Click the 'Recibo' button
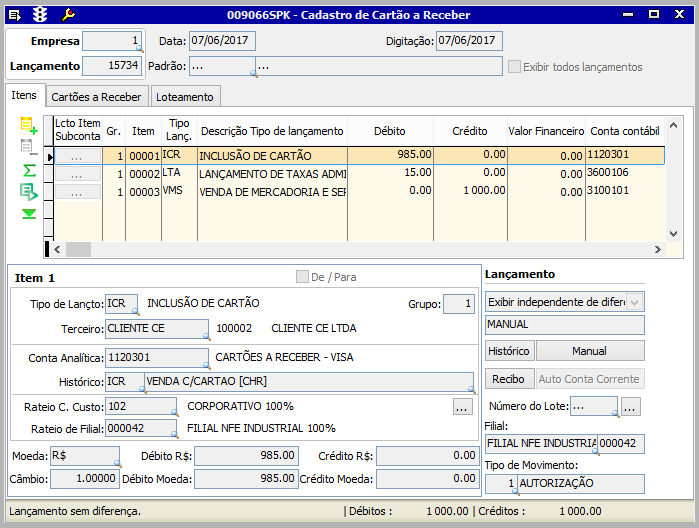The width and height of the screenshot is (699, 528). [x=509, y=379]
